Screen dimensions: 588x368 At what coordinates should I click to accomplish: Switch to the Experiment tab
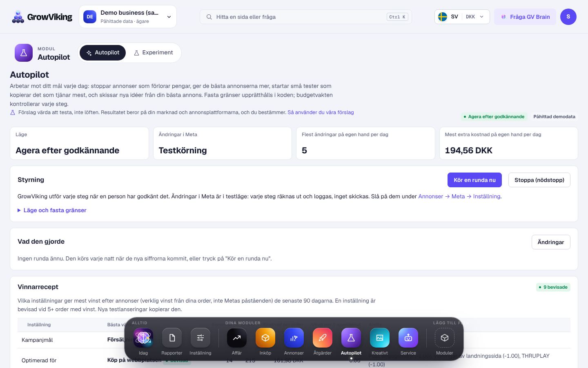[153, 53]
